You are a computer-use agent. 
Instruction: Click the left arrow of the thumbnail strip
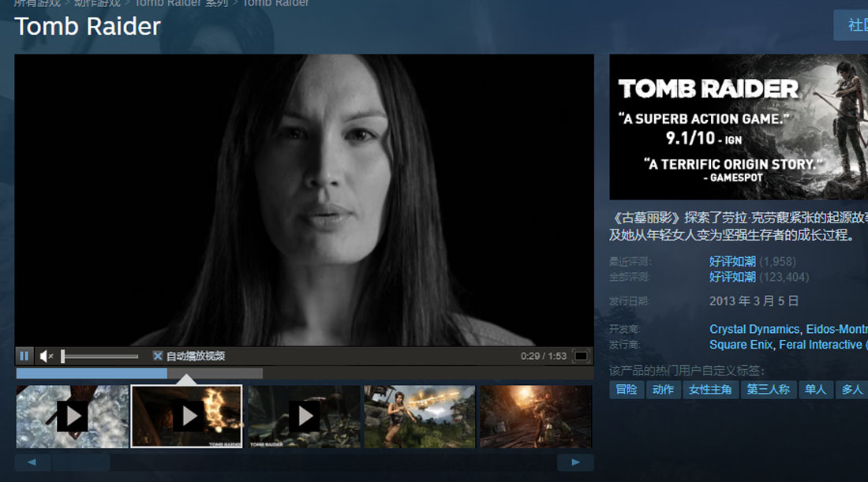pos(32,462)
